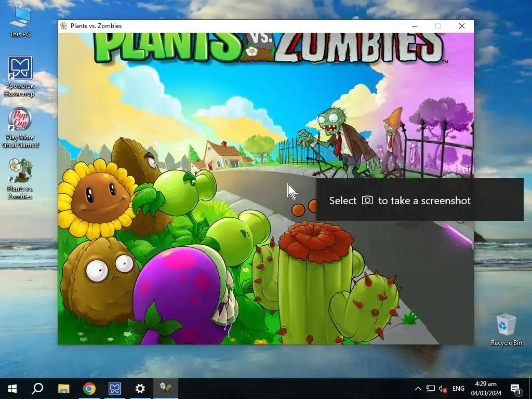The height and width of the screenshot is (399, 532).
Task: Open Play More Great Games PopCap shortcut
Action: click(x=20, y=128)
